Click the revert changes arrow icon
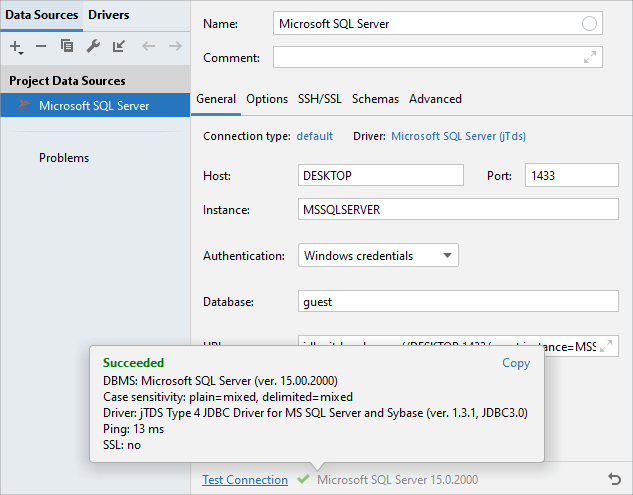This screenshot has height=495, width=633. pyautogui.click(x=614, y=480)
